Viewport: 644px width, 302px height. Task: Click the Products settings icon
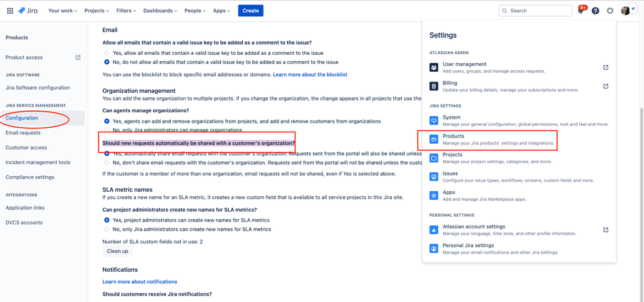coord(434,139)
